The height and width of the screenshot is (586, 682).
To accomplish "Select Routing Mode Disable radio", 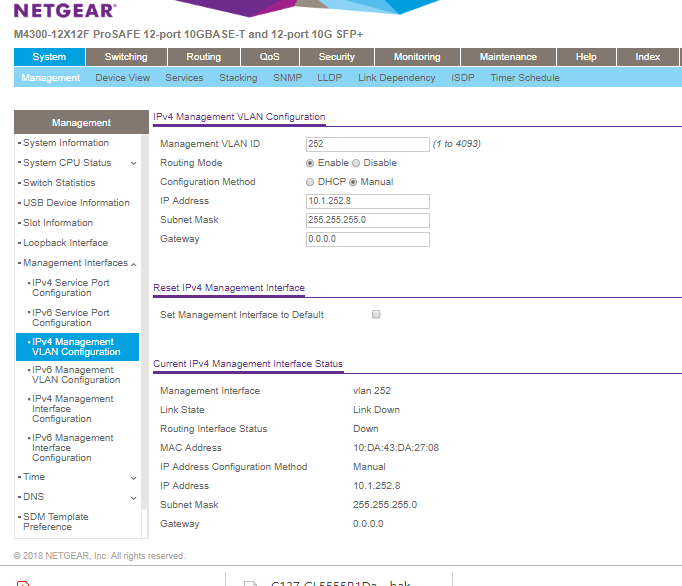I will (356, 163).
